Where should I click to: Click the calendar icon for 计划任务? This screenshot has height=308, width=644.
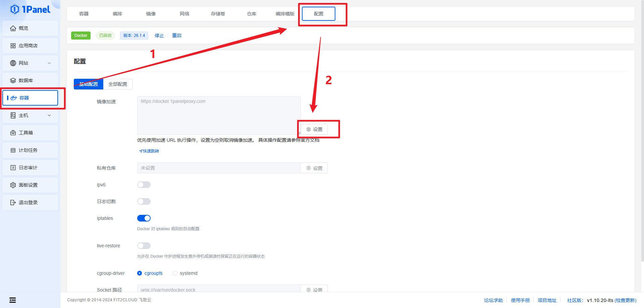click(x=13, y=150)
